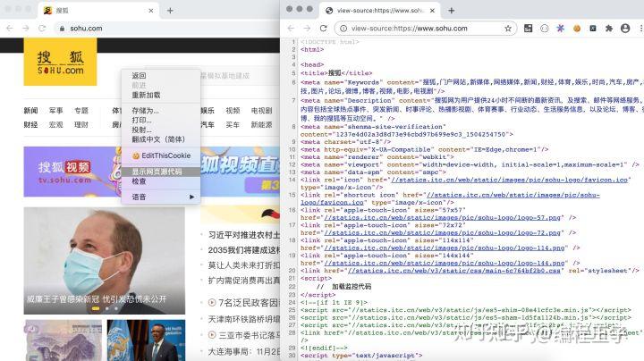The height and width of the screenshot is (361, 644).
Task: Open headline starting 扩内需促消费
Action: point(244,281)
